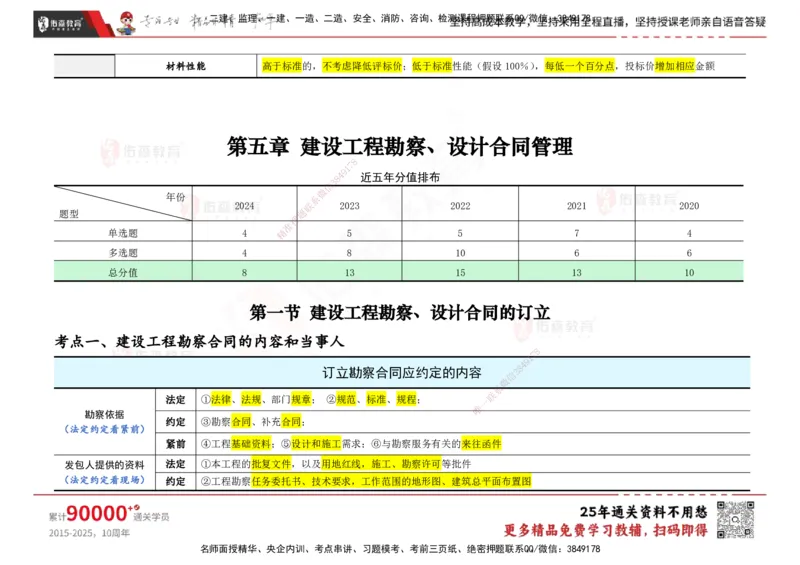800x565 pixels.
Task: Click the highlighted word 法规
Action: (251, 400)
